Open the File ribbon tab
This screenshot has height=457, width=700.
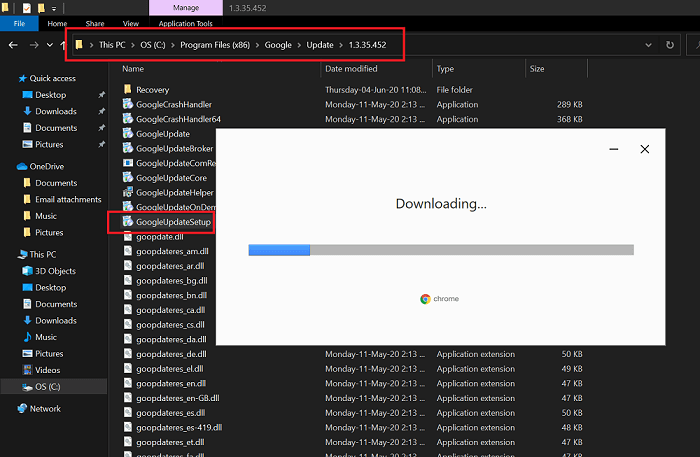tap(19, 24)
